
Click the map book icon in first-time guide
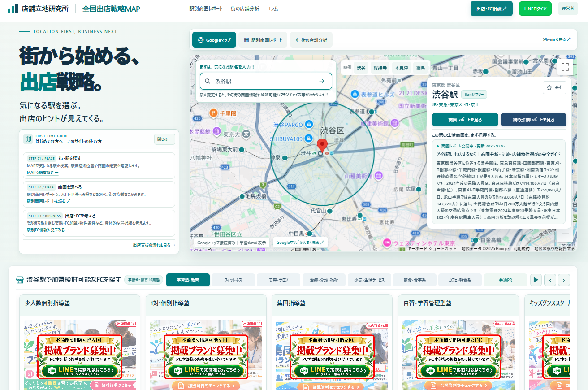(x=28, y=139)
